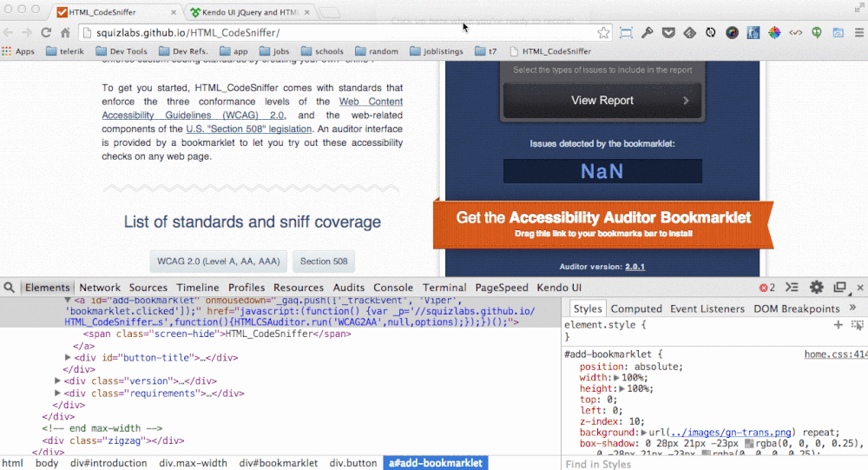Expand the div id="button-title" node
The height and width of the screenshot is (470, 868).
point(68,357)
